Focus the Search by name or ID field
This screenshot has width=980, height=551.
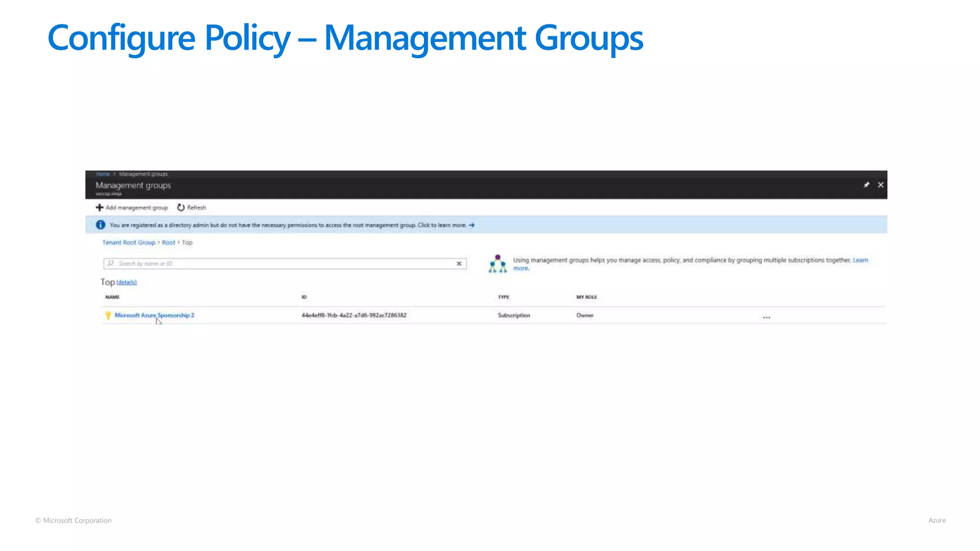[x=285, y=264]
